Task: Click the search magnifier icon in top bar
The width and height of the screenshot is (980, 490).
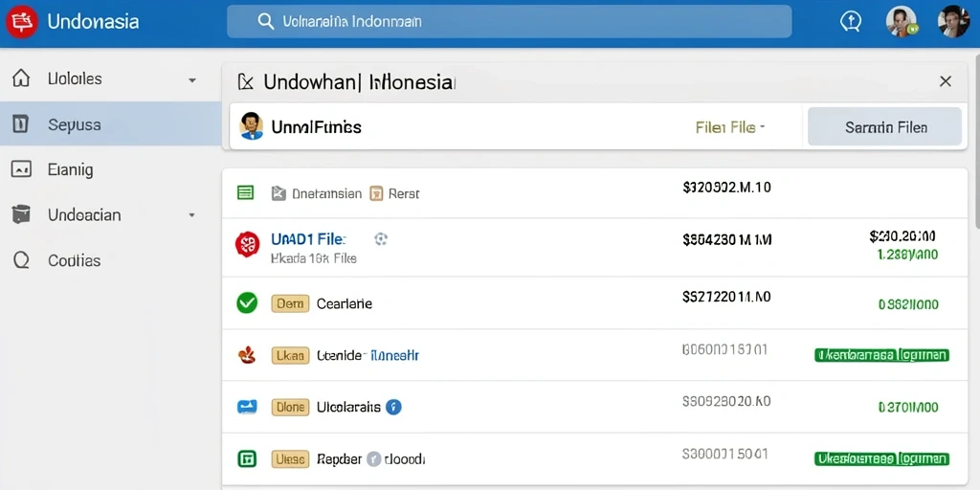Action: (266, 22)
